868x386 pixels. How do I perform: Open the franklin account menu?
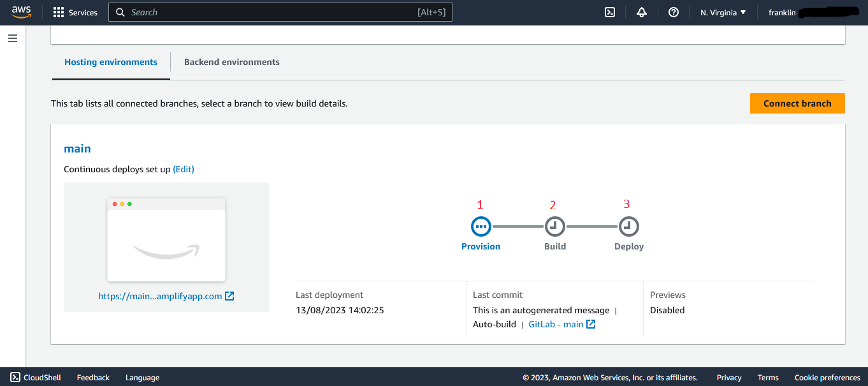[809, 12]
